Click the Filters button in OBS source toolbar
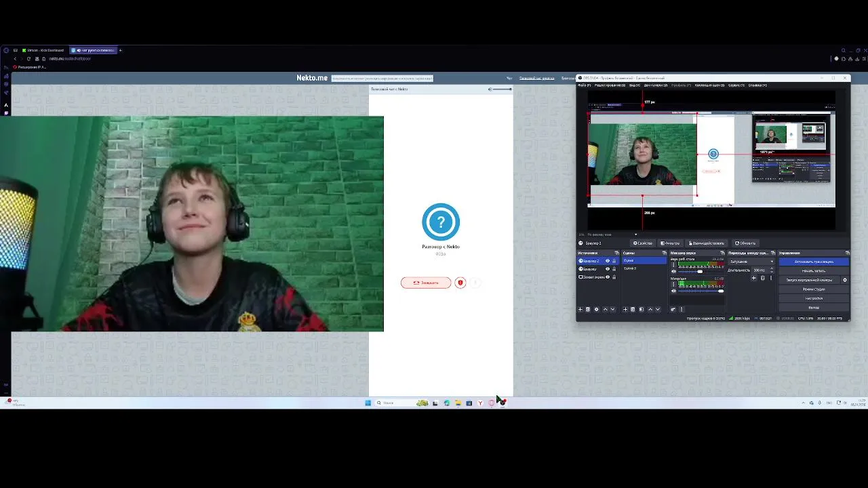Screen dimensions: 868x488 click(x=671, y=243)
